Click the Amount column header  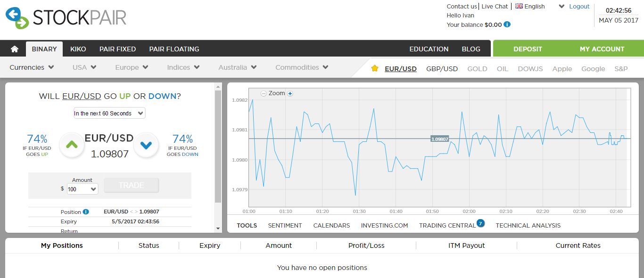pyautogui.click(x=279, y=245)
